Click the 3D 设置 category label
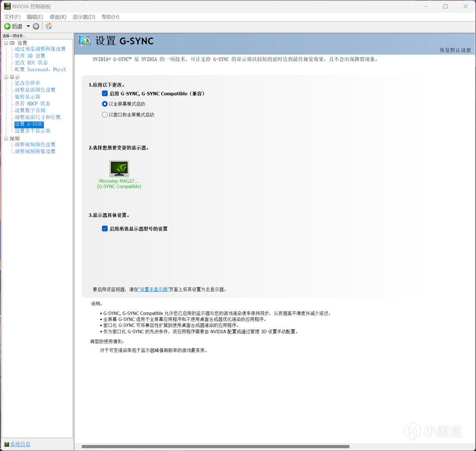 (18, 43)
